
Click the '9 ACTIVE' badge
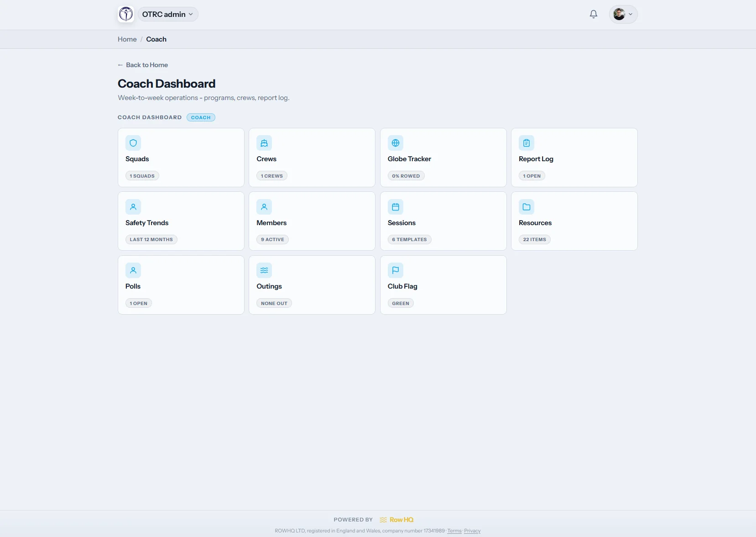(x=273, y=239)
